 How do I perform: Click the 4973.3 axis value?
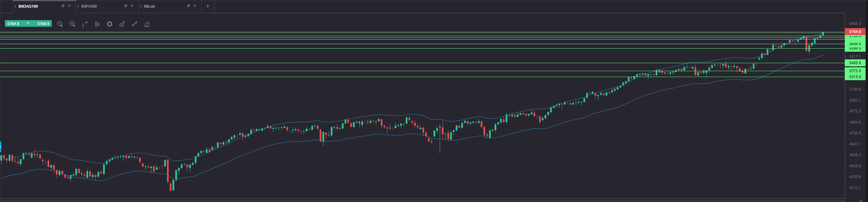855,111
